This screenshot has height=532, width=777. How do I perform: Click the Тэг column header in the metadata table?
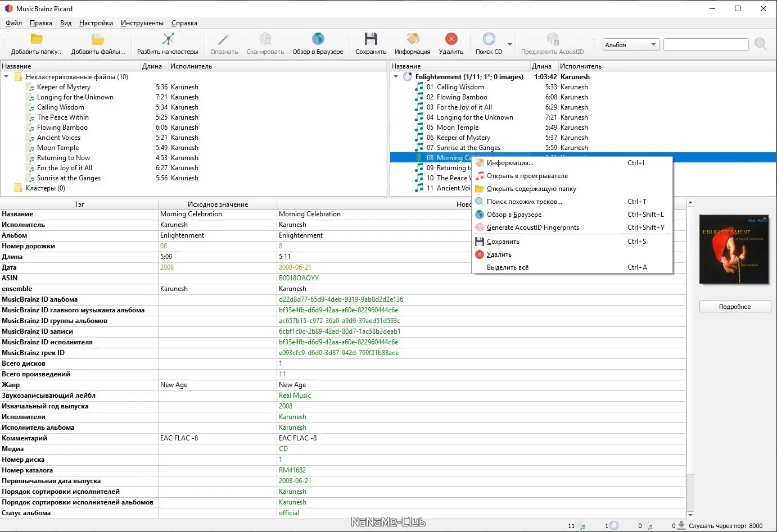[x=79, y=204]
